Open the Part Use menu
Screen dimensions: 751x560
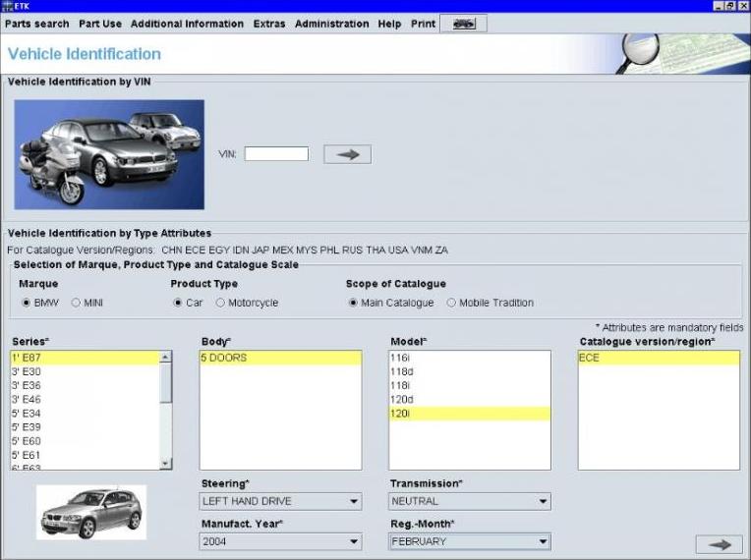pos(100,24)
